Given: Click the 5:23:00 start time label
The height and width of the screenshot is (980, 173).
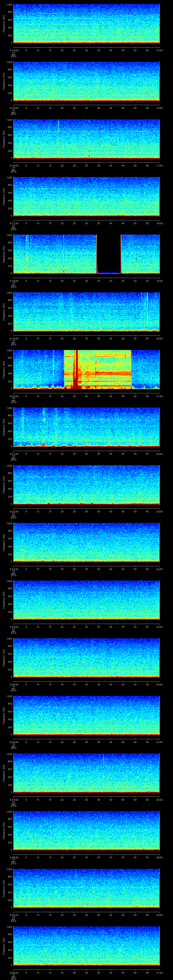Looking at the screenshot, I should pos(14,569).
